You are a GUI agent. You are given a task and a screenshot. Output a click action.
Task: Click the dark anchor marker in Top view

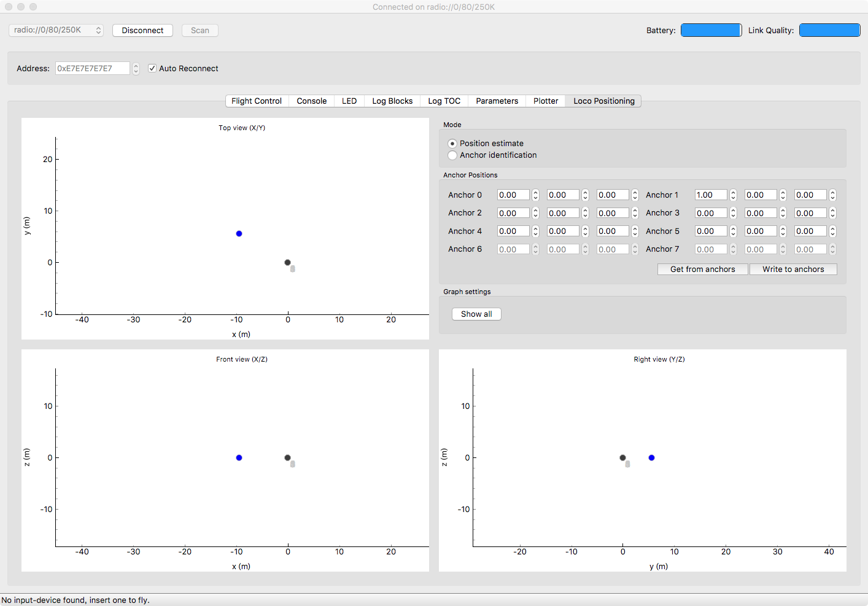(x=287, y=262)
